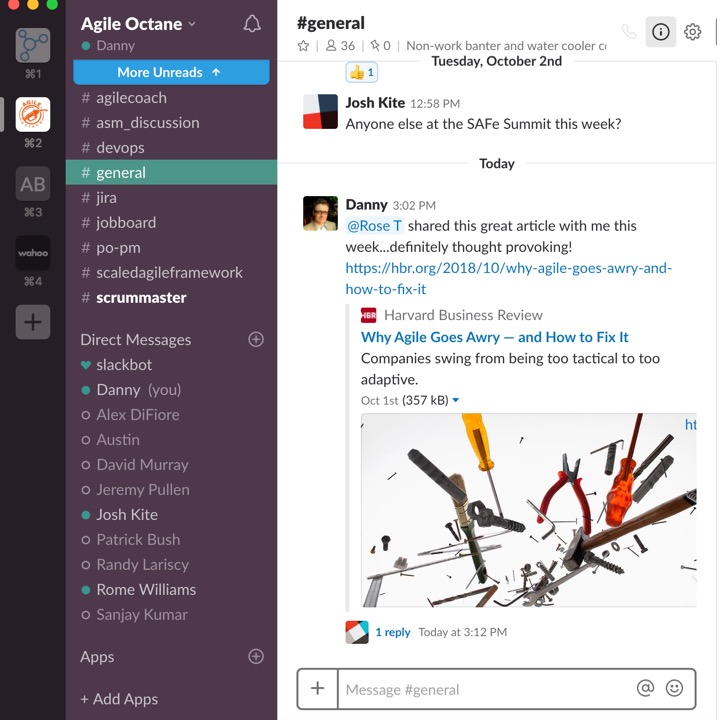Click the notifications bell icon
The image size is (720, 720).
pyautogui.click(x=252, y=24)
